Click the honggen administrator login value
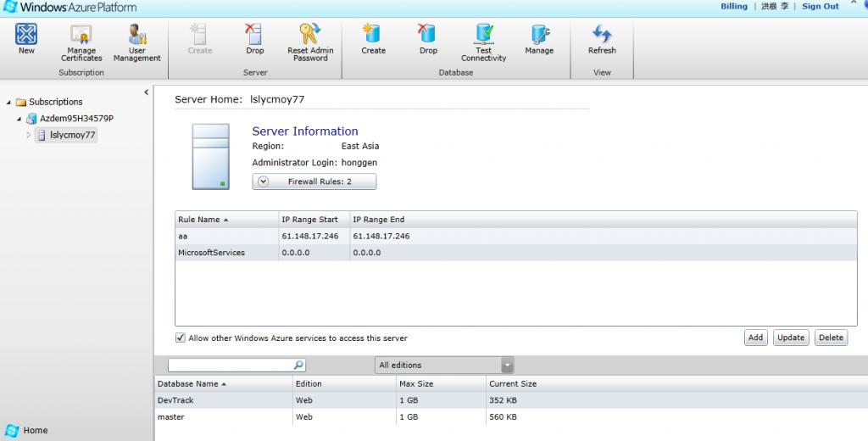The image size is (868, 441). (359, 163)
